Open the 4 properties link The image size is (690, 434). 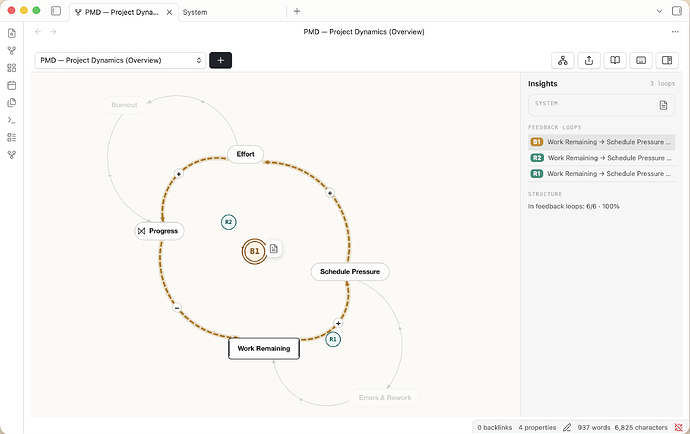(537, 427)
